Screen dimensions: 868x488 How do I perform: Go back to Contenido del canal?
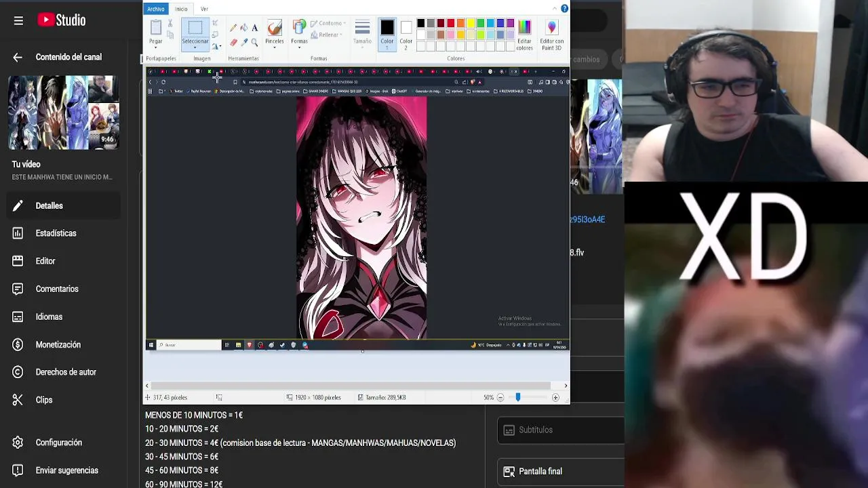pos(18,58)
